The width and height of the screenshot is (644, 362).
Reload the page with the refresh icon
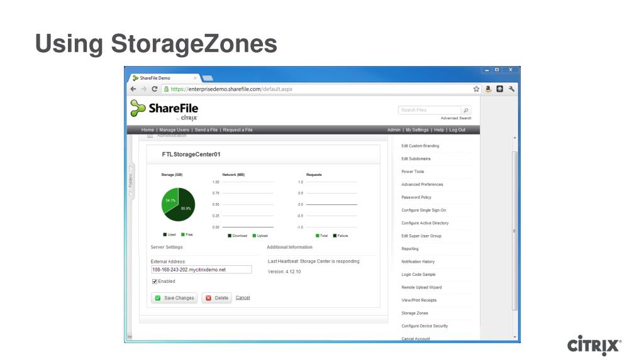pyautogui.click(x=155, y=89)
